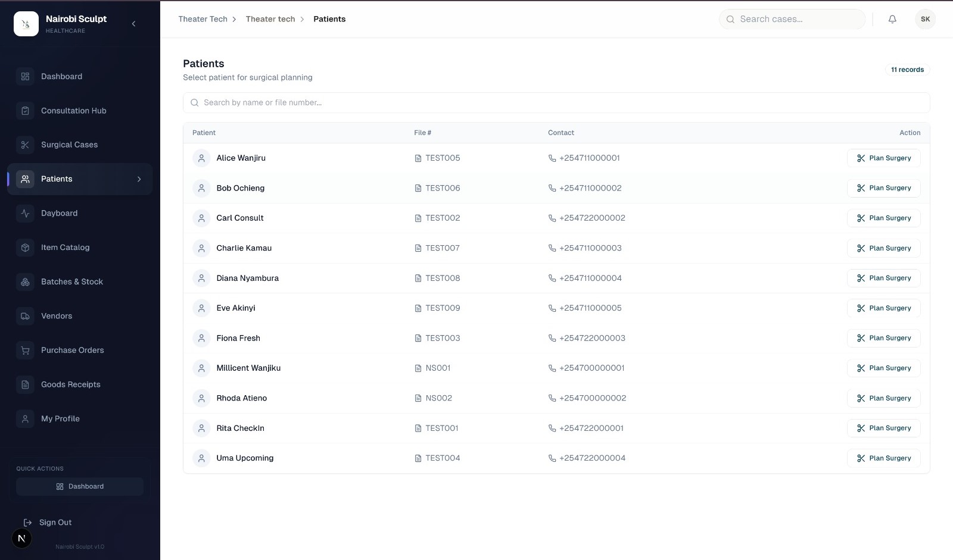Open Goods Receipts from the sidebar
This screenshot has width=953, height=560.
pos(70,384)
